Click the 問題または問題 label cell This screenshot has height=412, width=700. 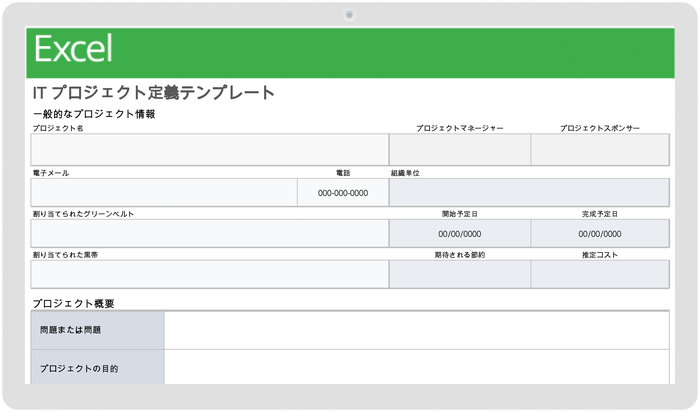coord(97,330)
